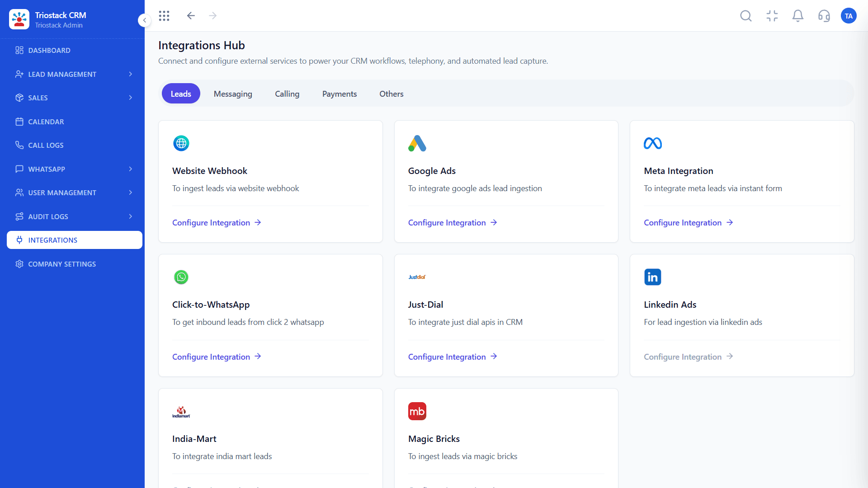The image size is (868, 488).
Task: Click the IndiaMart logo icon
Action: tap(181, 412)
